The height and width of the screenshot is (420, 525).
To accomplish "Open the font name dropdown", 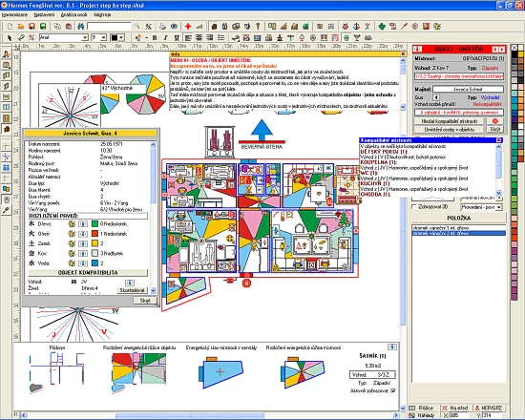I will [85, 37].
